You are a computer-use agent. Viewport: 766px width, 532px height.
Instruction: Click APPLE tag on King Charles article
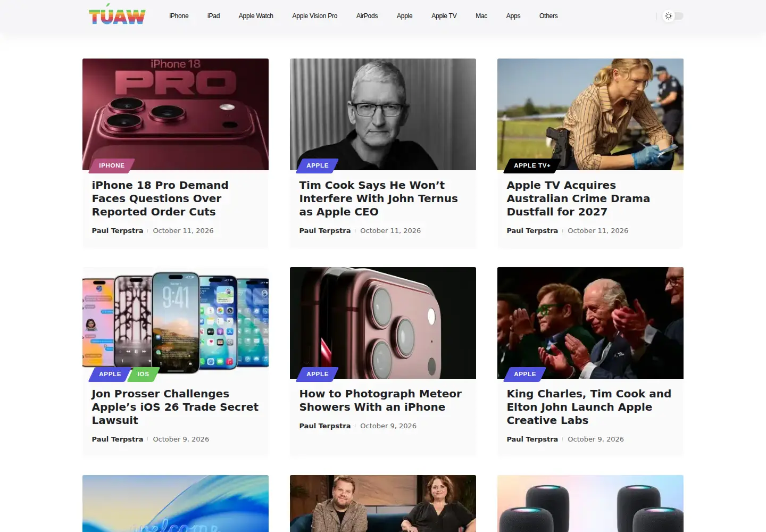click(525, 374)
